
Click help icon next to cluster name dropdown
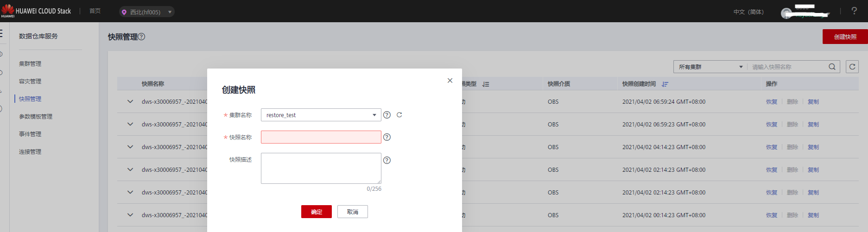coord(387,115)
